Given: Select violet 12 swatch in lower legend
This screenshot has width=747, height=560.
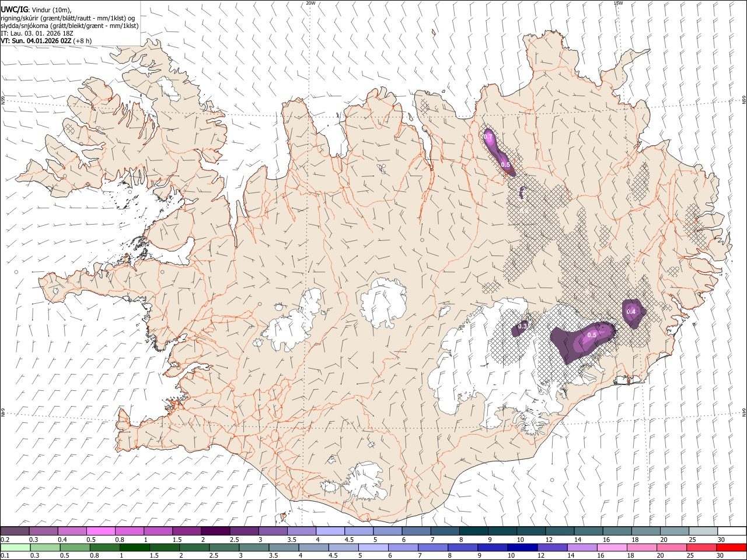Looking at the screenshot, I should tap(551, 547).
